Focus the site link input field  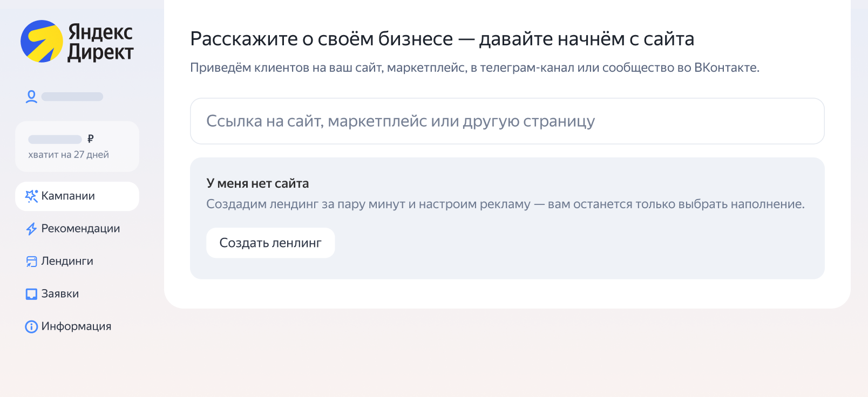pyautogui.click(x=507, y=121)
